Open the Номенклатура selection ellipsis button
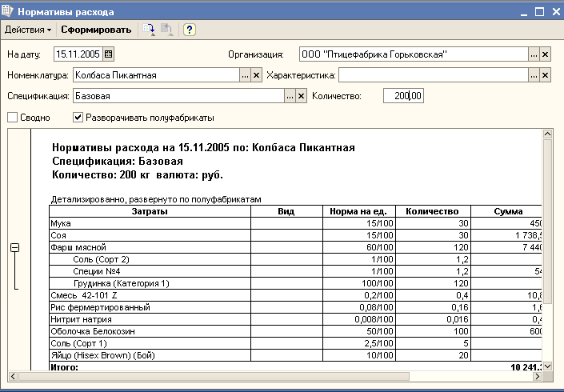Image resolution: width=564 pixels, height=392 pixels. (x=245, y=75)
